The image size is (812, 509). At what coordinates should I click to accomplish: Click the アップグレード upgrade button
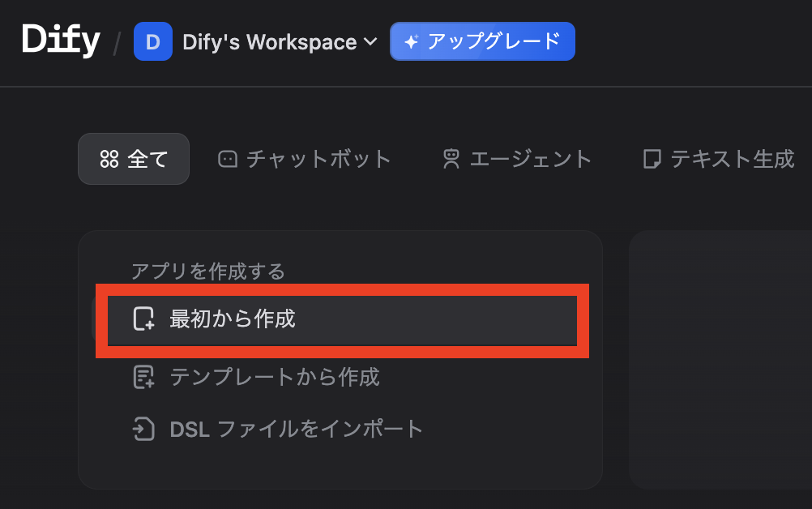(x=482, y=41)
